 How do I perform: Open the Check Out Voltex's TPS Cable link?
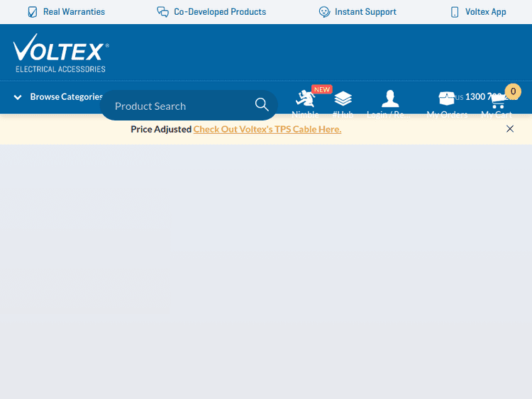[x=267, y=129]
